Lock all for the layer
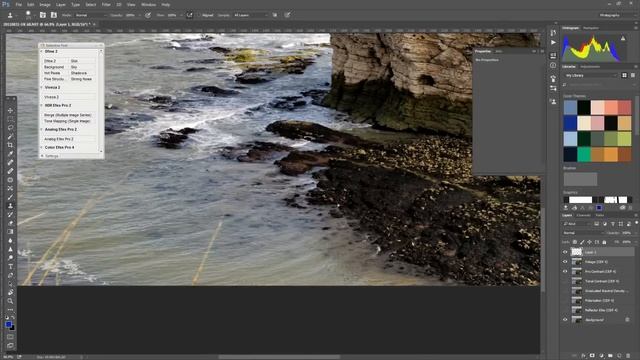Screen dimensions: 640x360 [x=604, y=242]
